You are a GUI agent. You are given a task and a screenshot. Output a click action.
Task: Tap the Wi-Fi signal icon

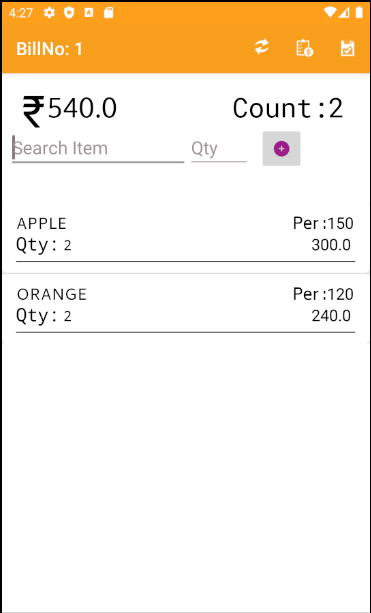(329, 13)
